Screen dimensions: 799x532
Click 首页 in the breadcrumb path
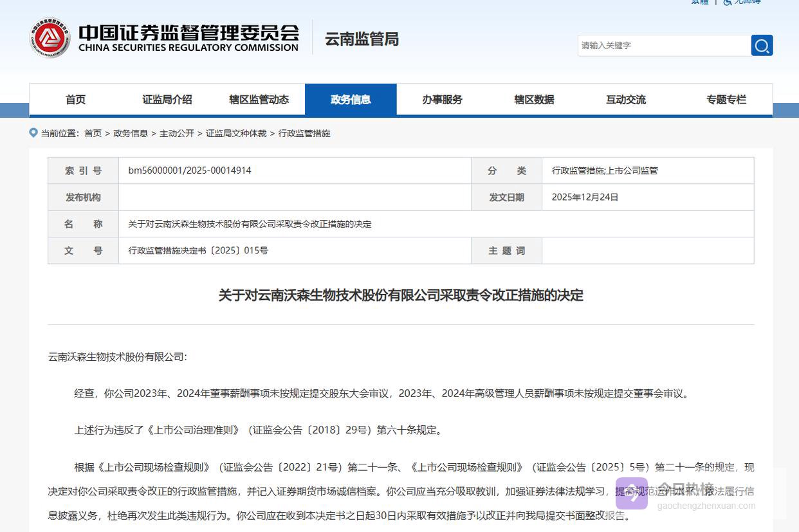tap(93, 133)
